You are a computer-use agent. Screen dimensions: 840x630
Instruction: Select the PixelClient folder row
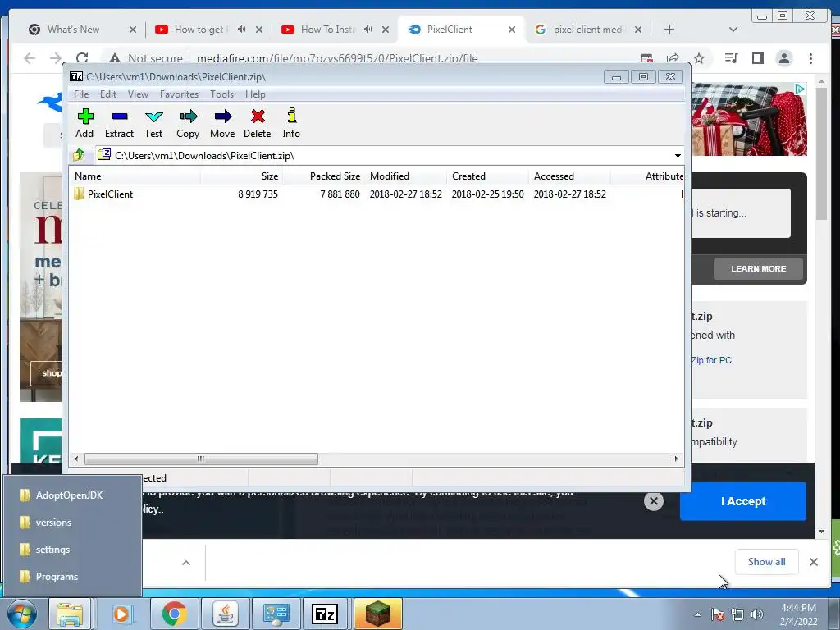coord(376,194)
